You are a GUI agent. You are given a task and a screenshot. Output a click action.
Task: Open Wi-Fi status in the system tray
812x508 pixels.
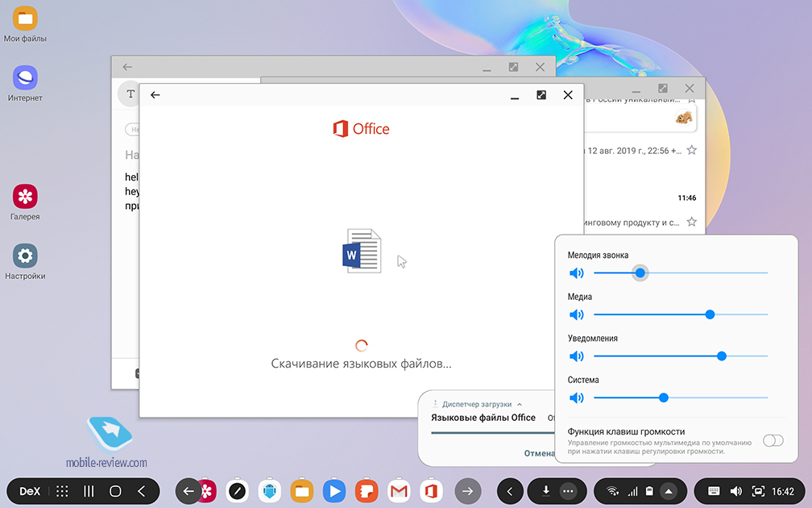coord(612,491)
